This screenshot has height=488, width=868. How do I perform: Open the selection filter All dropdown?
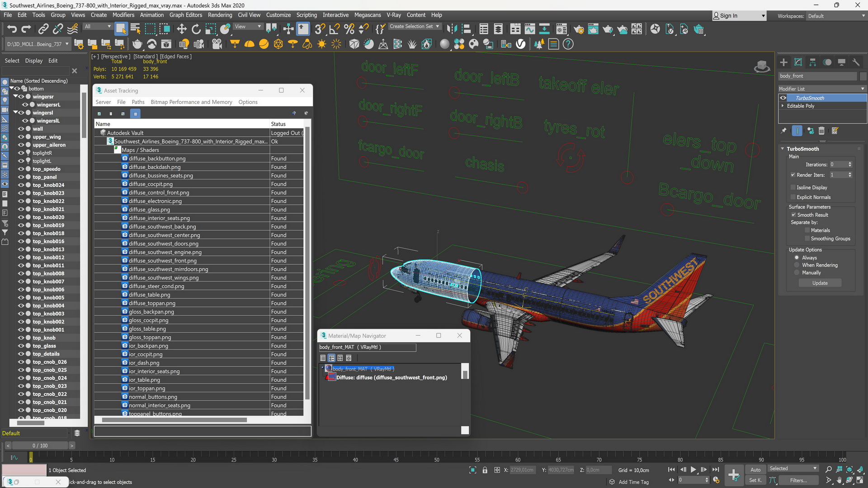[97, 26]
